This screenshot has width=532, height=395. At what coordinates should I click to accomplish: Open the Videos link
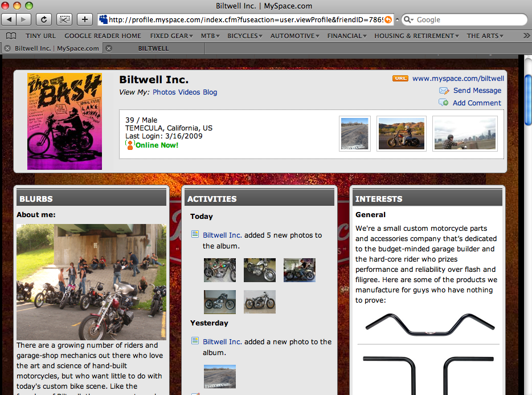pos(189,92)
